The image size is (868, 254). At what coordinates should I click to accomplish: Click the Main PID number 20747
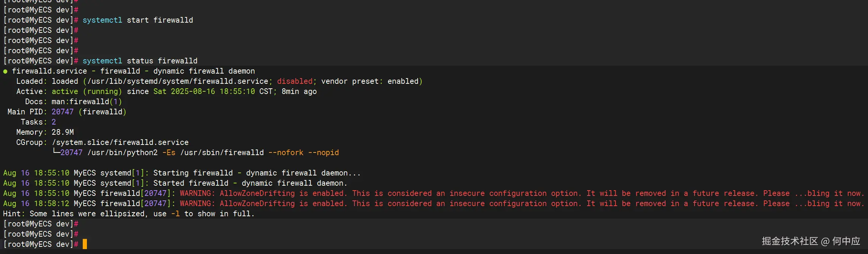point(62,112)
